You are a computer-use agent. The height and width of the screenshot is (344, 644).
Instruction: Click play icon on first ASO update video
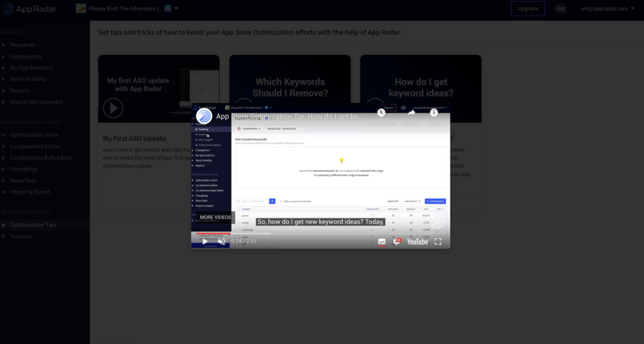[113, 108]
